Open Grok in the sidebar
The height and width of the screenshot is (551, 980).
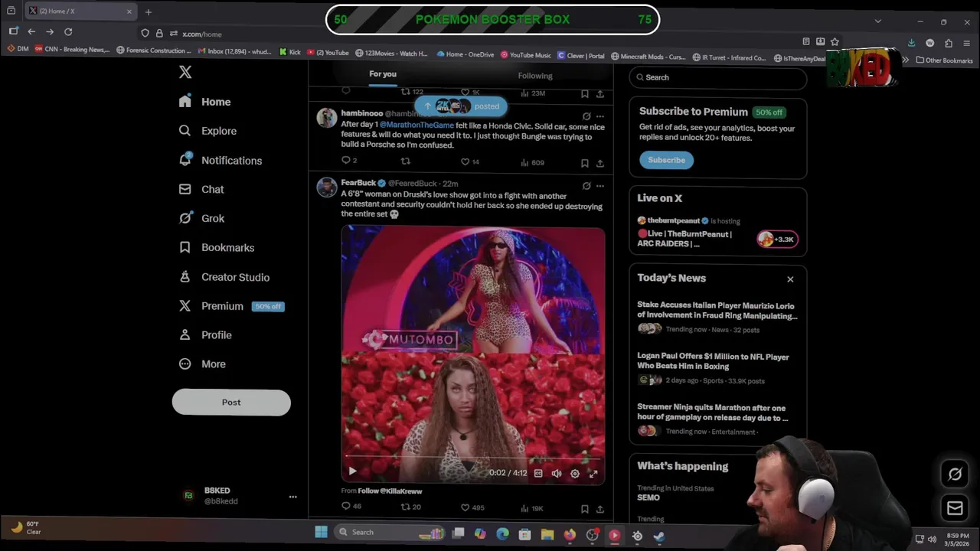click(201, 218)
